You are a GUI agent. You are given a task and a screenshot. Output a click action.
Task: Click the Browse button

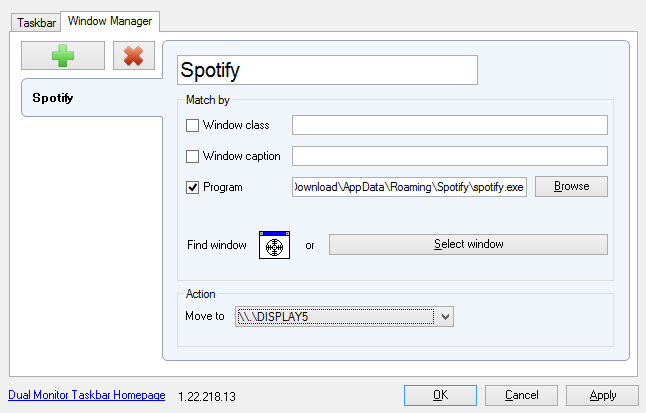coord(571,186)
